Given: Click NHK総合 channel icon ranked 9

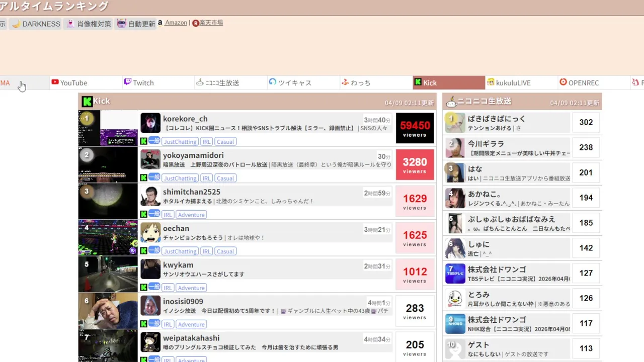Looking at the screenshot, I should 455,323.
